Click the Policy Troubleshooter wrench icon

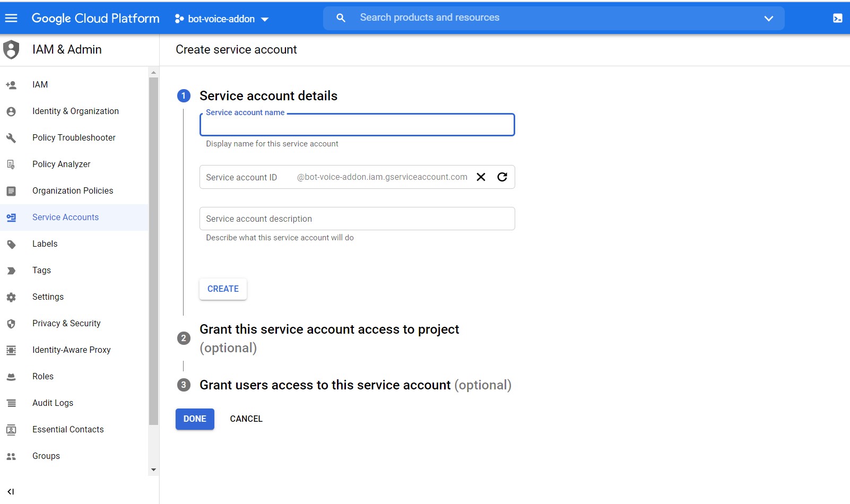click(x=11, y=138)
